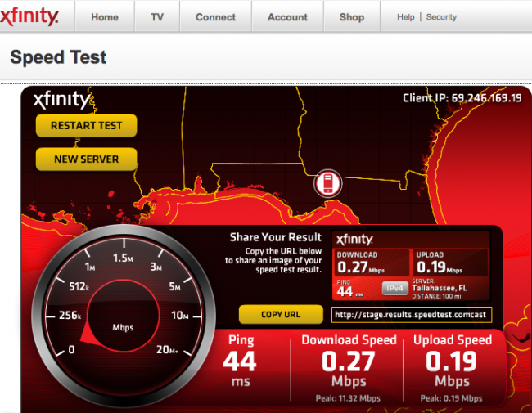Click the Peak: 11.32 Mbps text

tap(348, 398)
